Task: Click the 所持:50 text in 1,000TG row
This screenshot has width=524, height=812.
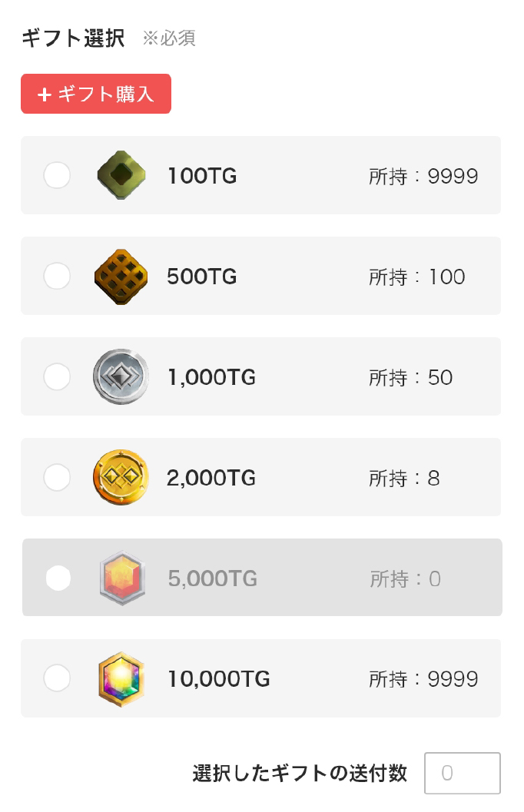Action: coord(410,377)
